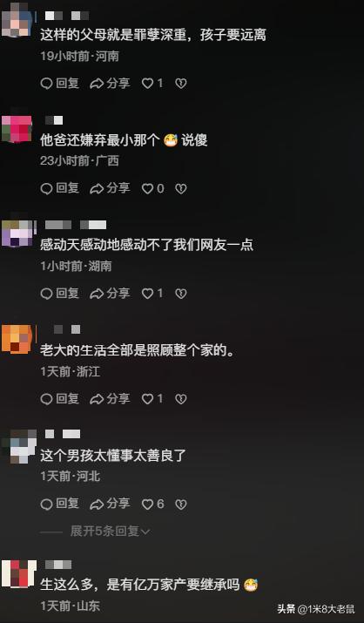Dislike the Henan comment via broken heart
Screen dimensions: 364x623
click(x=181, y=84)
